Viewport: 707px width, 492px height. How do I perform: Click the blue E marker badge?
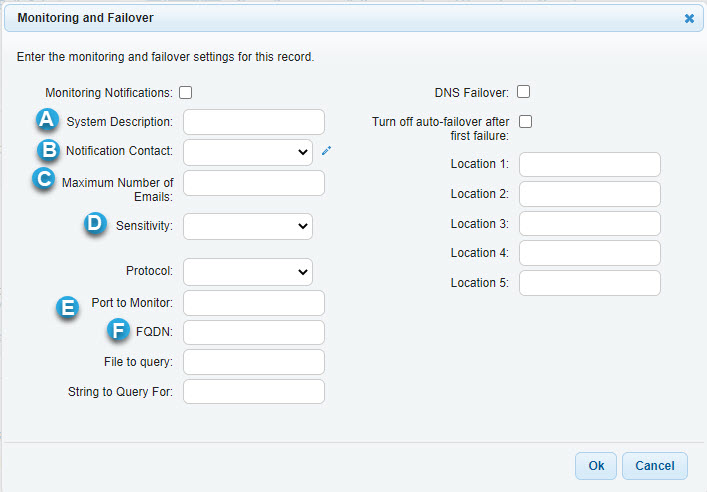pos(68,308)
